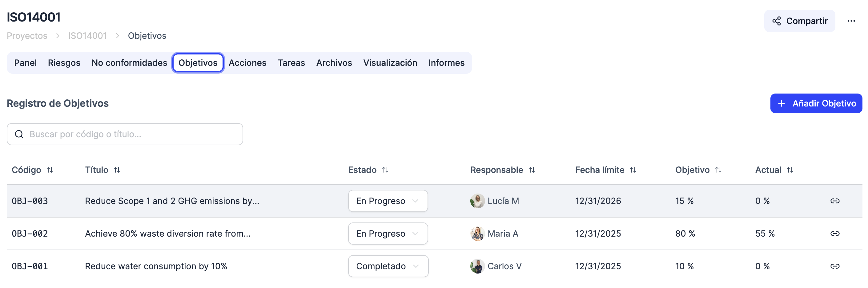Copy link for objective OBJ-003

(x=836, y=201)
